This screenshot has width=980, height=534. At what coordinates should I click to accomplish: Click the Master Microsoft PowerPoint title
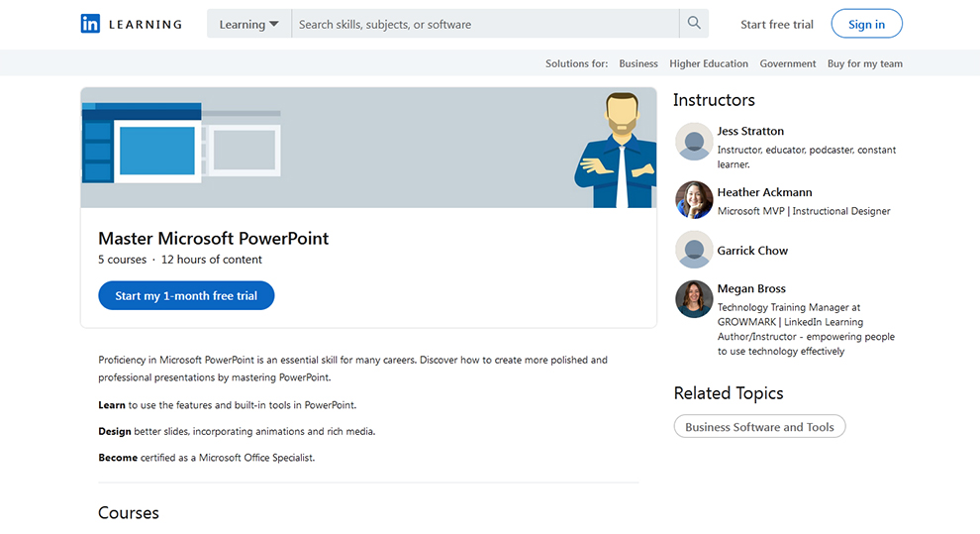(213, 238)
